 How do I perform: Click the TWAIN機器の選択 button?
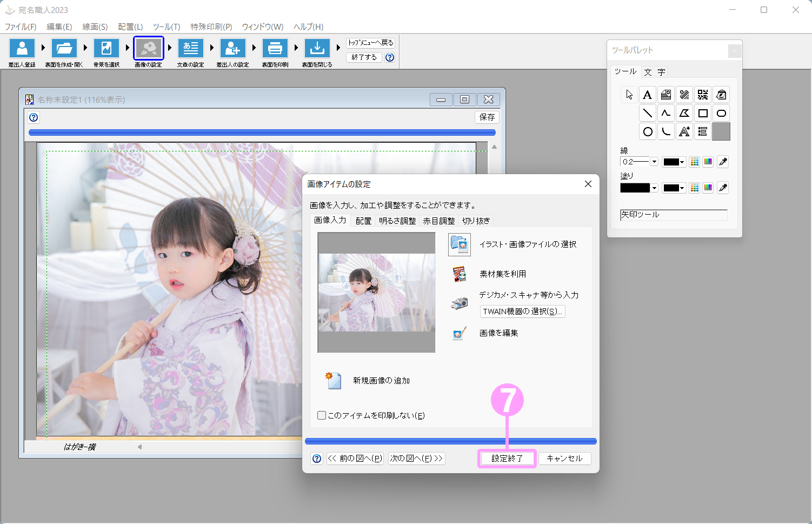(x=522, y=311)
